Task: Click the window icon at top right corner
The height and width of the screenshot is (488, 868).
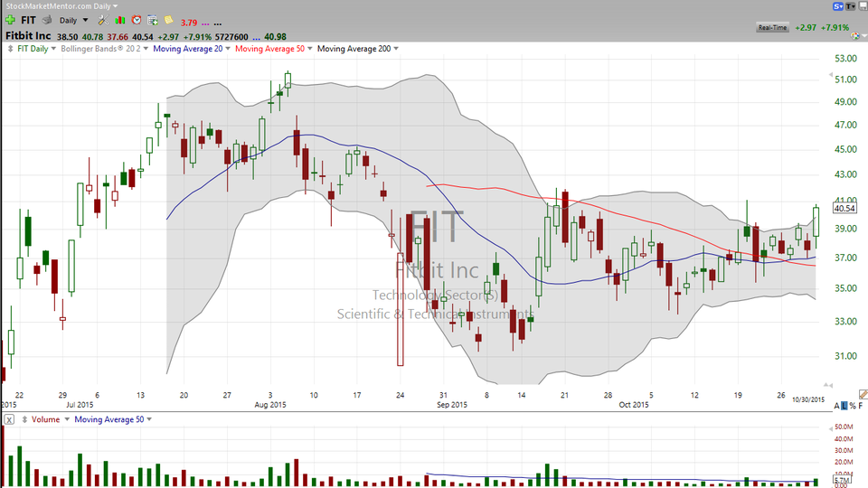Action: point(863,6)
